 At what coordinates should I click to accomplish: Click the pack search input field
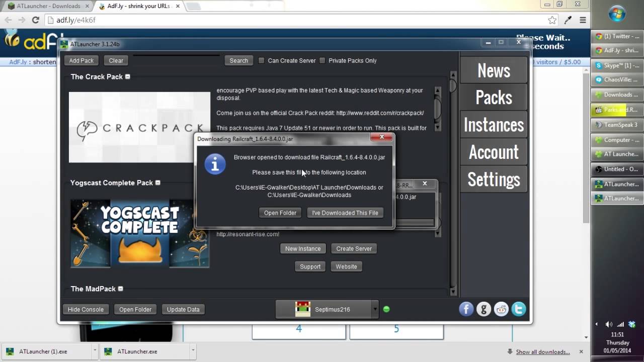tap(176, 60)
